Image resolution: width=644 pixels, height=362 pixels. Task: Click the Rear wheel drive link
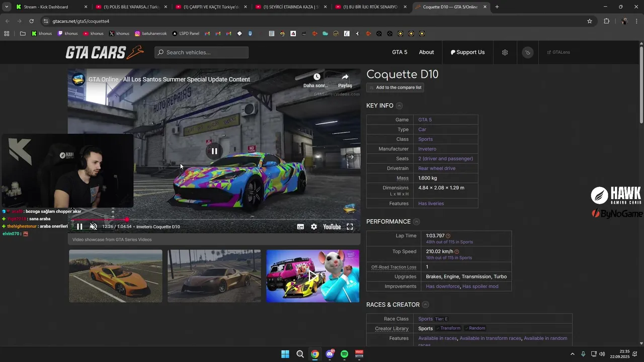click(x=437, y=168)
